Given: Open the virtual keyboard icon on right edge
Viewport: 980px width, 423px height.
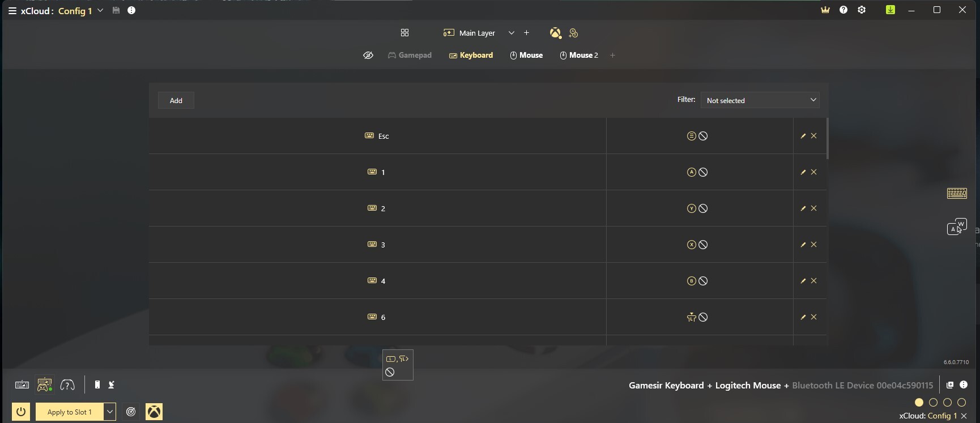Looking at the screenshot, I should (x=957, y=193).
